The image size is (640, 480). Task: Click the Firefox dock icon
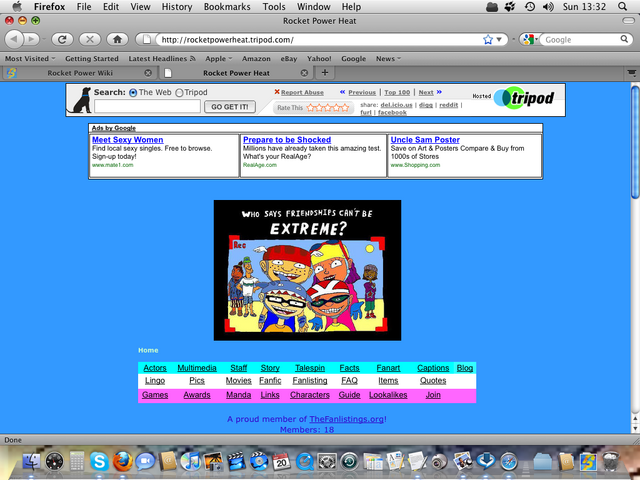(122, 462)
